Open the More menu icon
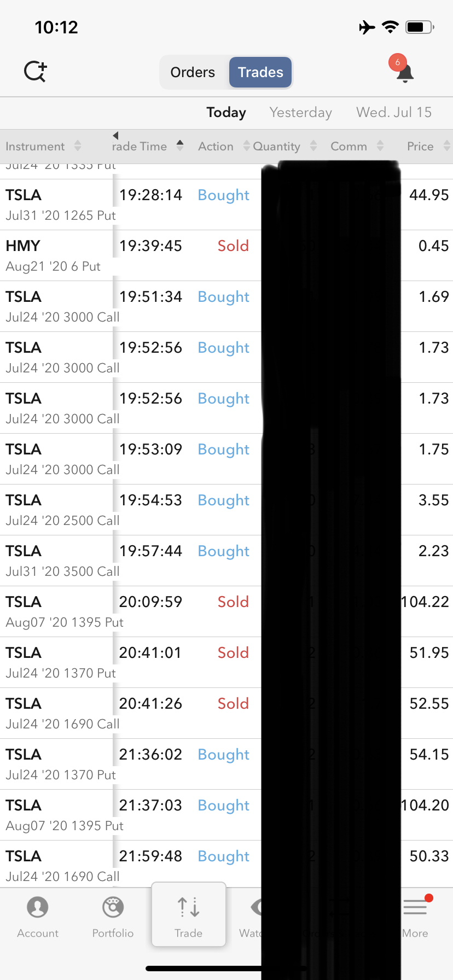This screenshot has height=980, width=453. pos(415,908)
